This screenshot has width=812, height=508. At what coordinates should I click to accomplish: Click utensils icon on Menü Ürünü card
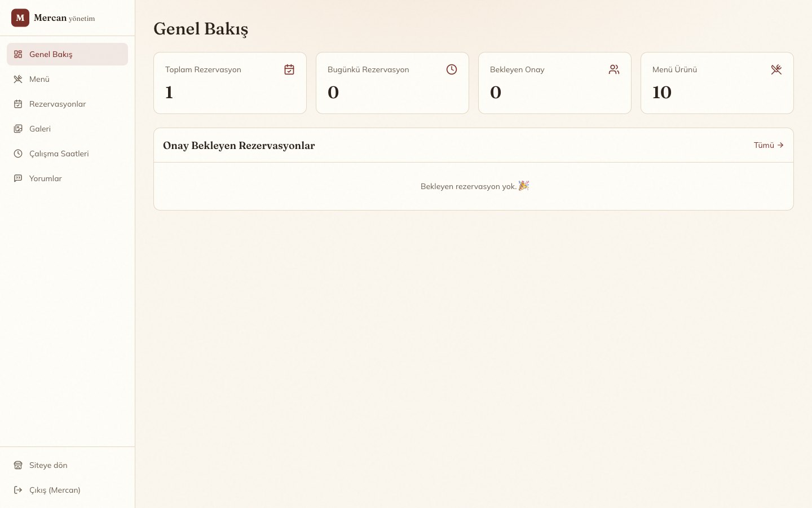(776, 69)
